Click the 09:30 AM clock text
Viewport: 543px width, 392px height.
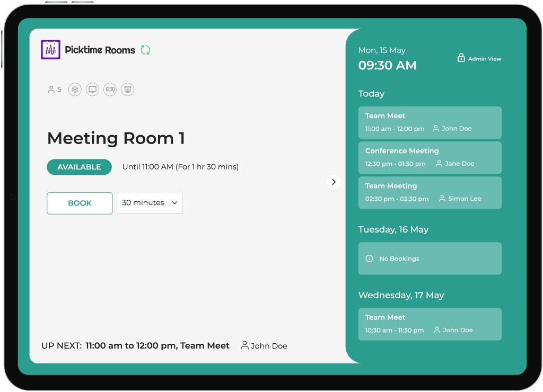(x=387, y=65)
